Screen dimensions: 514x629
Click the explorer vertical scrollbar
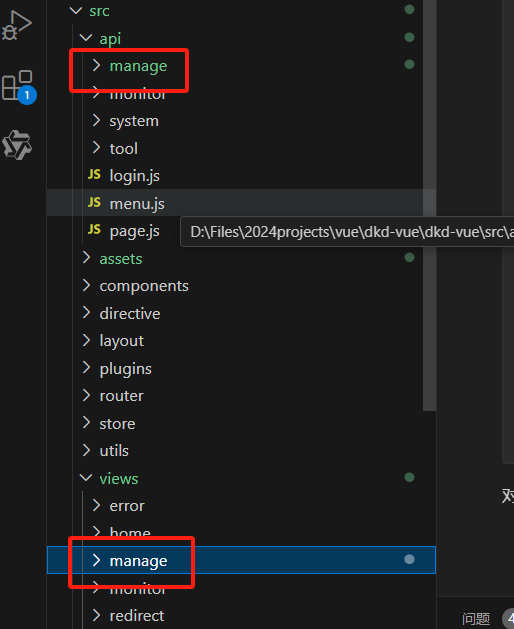click(429, 205)
